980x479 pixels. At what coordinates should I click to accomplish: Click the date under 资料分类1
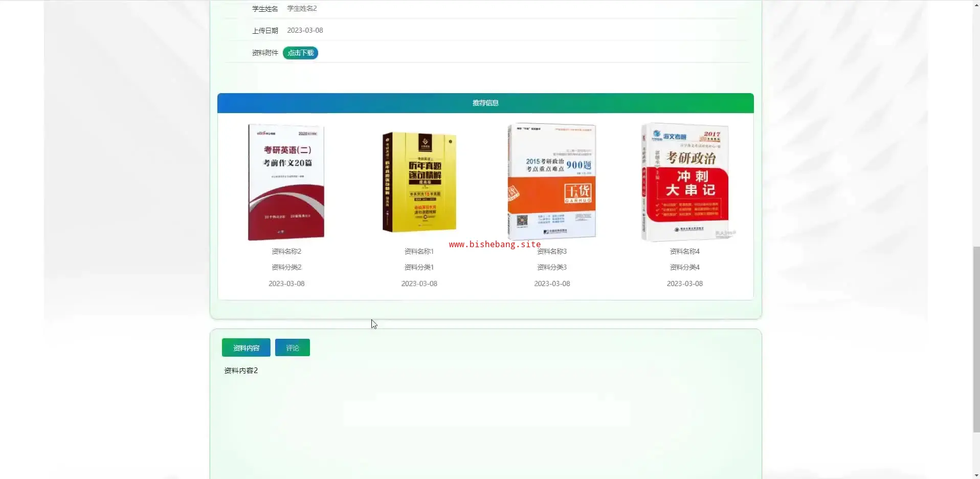pos(419,284)
